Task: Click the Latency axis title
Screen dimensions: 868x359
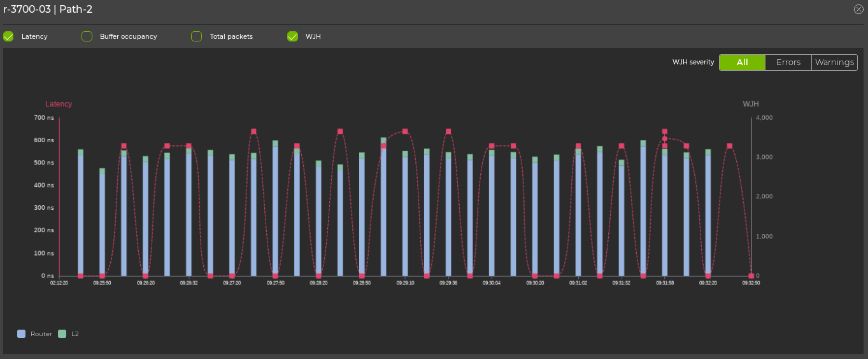Action: coord(59,104)
